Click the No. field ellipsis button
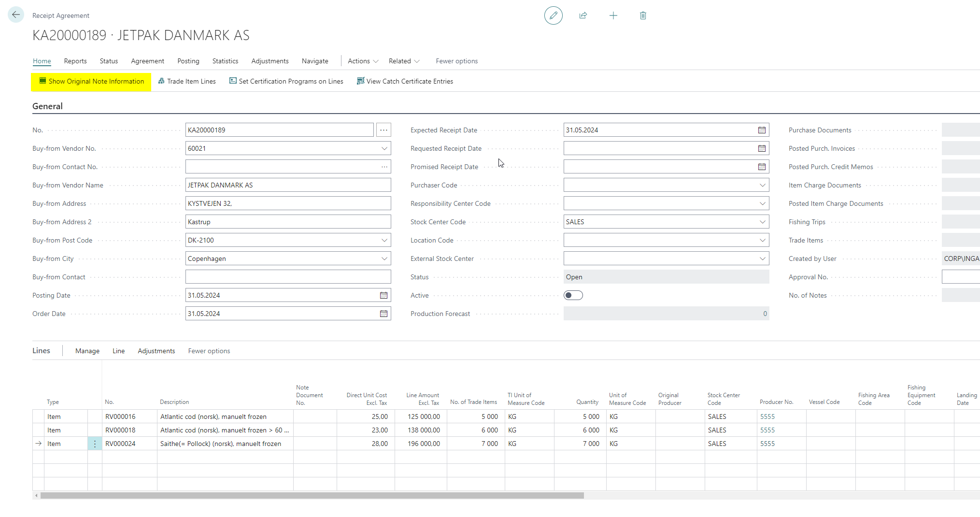The width and height of the screenshot is (980, 517). point(383,130)
